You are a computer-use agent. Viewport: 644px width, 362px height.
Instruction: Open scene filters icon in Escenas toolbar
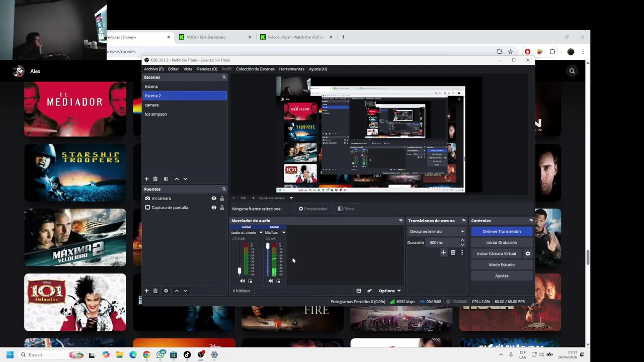pyautogui.click(x=166, y=179)
